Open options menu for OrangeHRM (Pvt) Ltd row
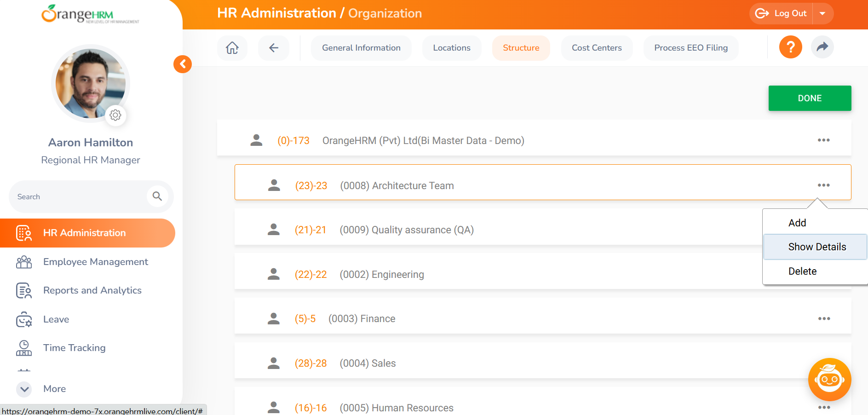The height and width of the screenshot is (415, 868). [823, 140]
